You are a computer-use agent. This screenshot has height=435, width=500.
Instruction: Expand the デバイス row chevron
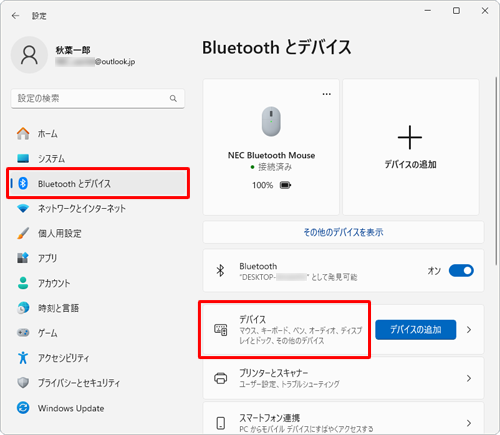tap(469, 330)
